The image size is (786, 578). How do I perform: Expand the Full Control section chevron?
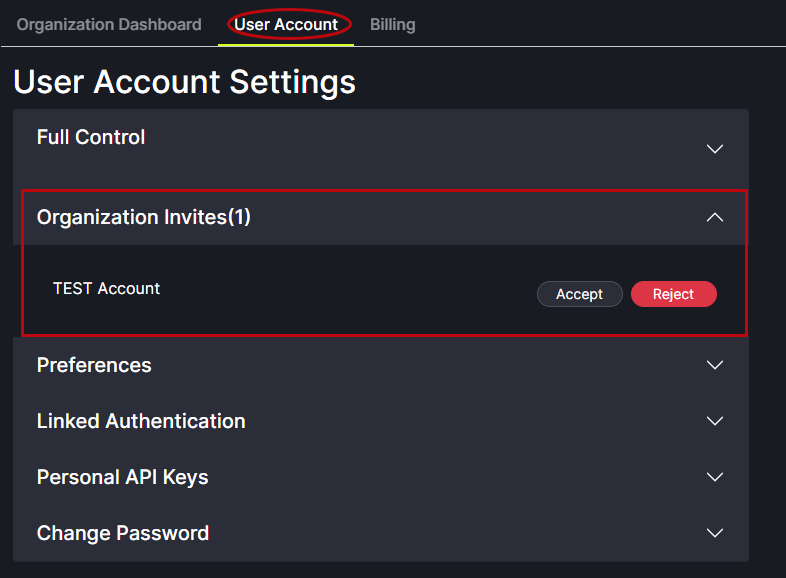click(x=714, y=149)
